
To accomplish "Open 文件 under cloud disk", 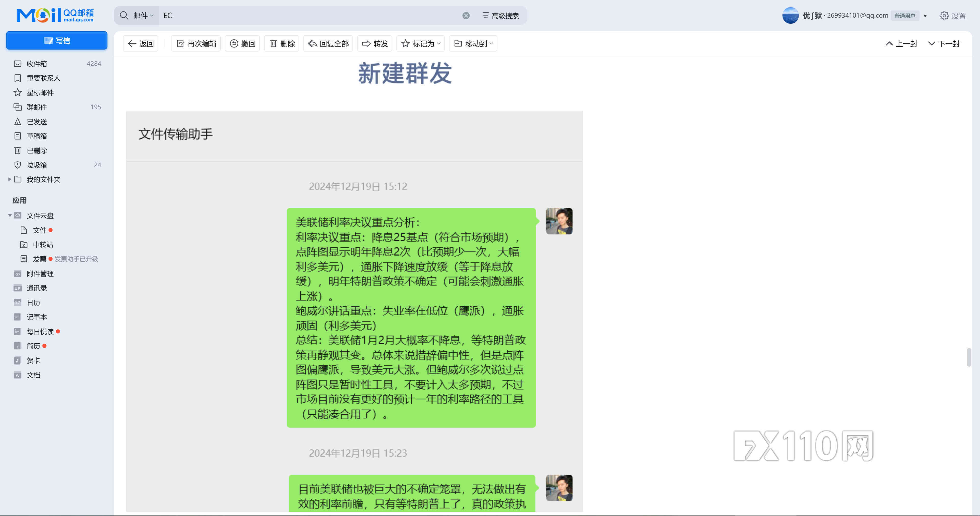I will coord(40,230).
